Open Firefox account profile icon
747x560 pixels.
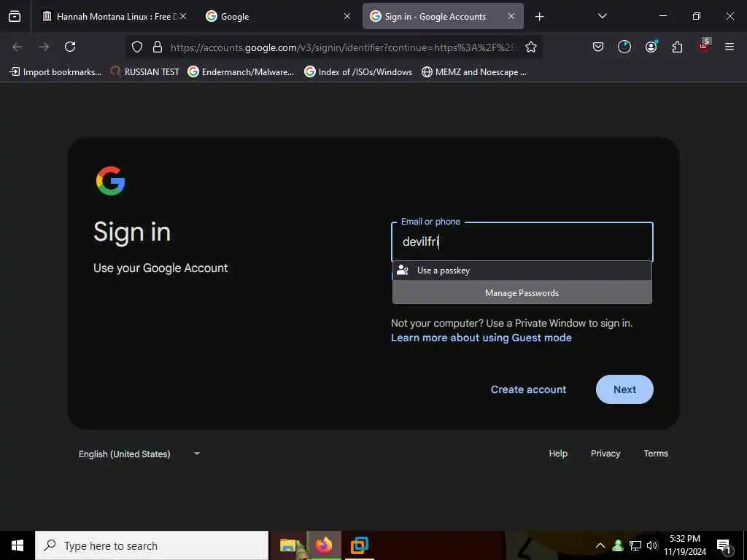[651, 47]
